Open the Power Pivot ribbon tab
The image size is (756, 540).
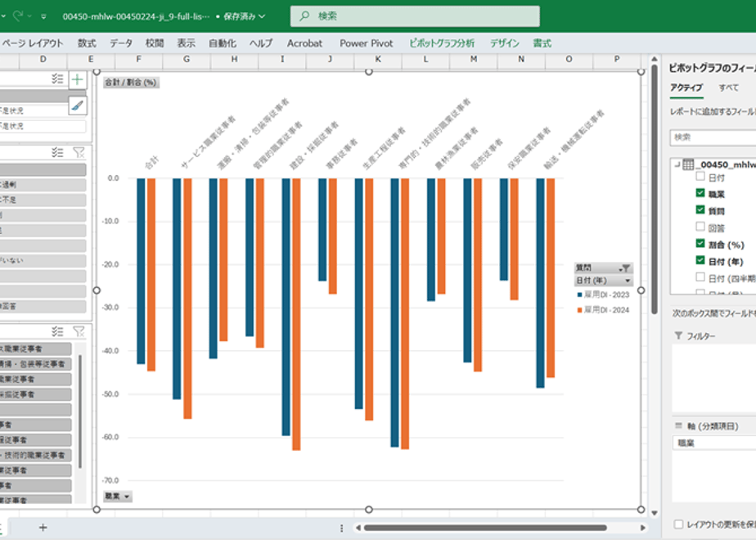coord(367,43)
